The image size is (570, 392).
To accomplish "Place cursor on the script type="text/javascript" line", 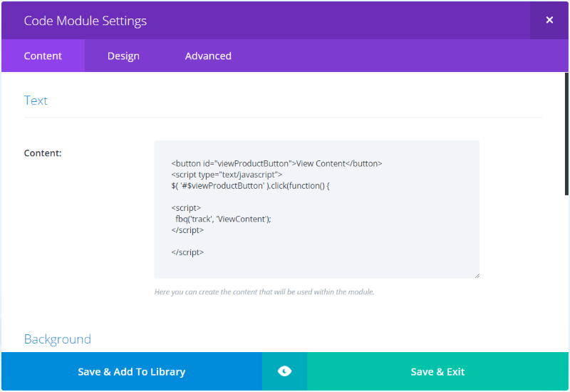I will point(227,175).
